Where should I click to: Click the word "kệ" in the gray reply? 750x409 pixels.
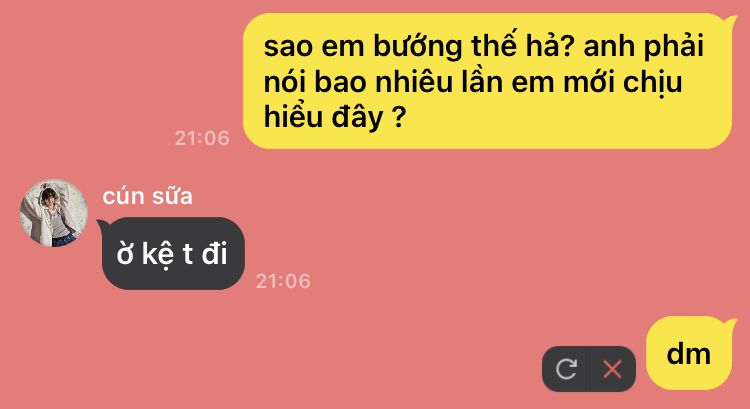(x=158, y=254)
